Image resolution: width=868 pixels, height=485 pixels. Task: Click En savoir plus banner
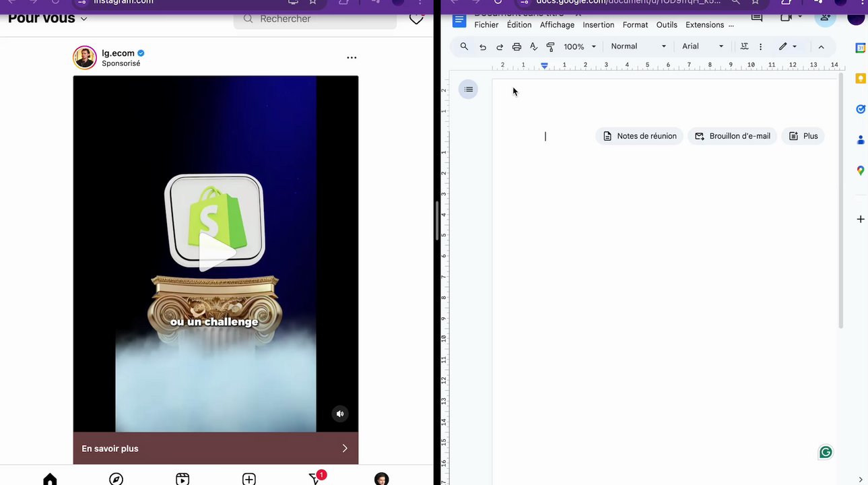pos(215,448)
